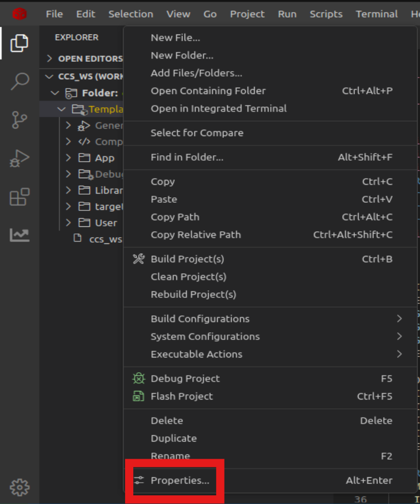420x504 pixels.
Task: Select Open Containing Folder
Action: (270, 91)
